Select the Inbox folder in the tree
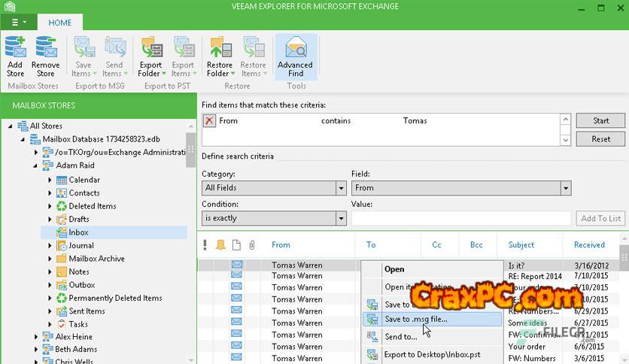The height and width of the screenshot is (364, 629). pyautogui.click(x=114, y=232)
